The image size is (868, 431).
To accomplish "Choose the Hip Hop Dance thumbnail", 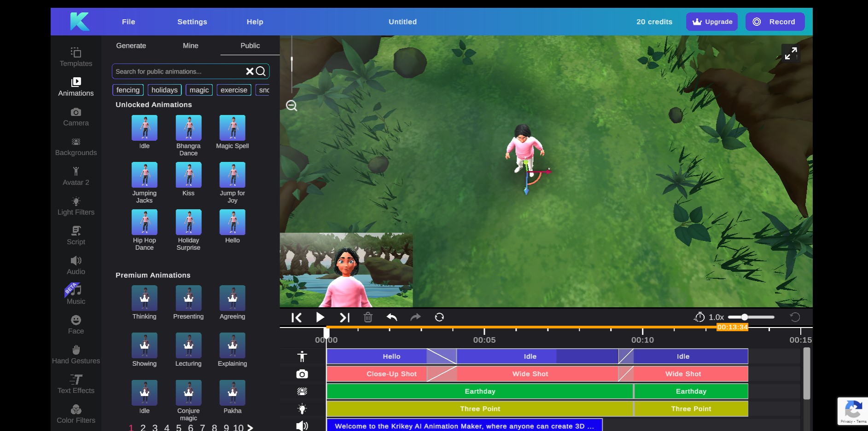I will click(145, 222).
